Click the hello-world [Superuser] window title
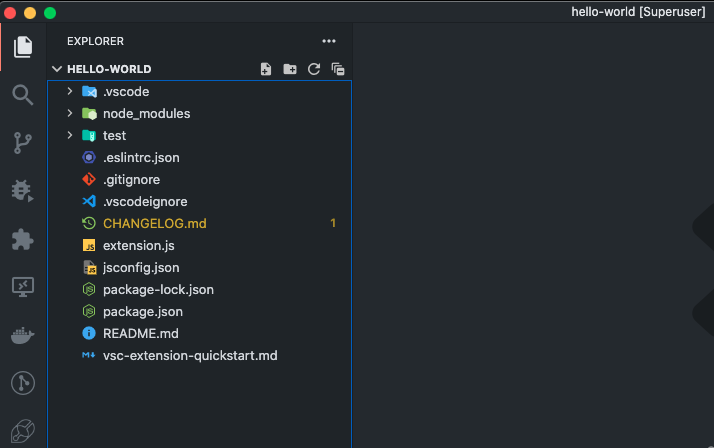The image size is (714, 448). click(x=638, y=12)
